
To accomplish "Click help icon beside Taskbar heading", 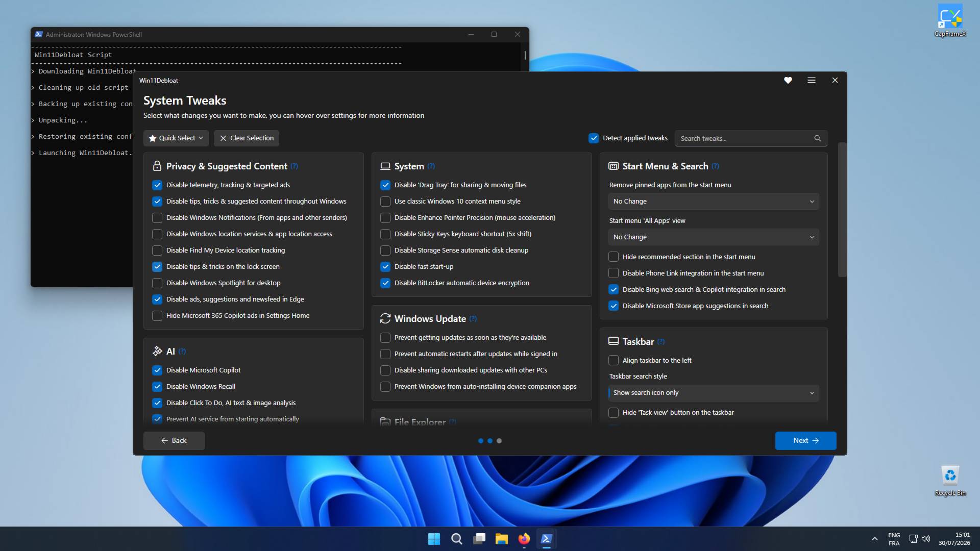I will pyautogui.click(x=661, y=342).
